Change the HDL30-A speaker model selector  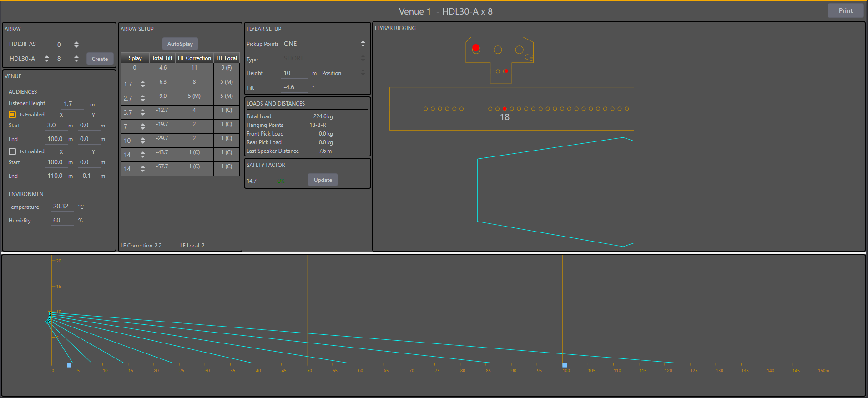click(x=46, y=59)
